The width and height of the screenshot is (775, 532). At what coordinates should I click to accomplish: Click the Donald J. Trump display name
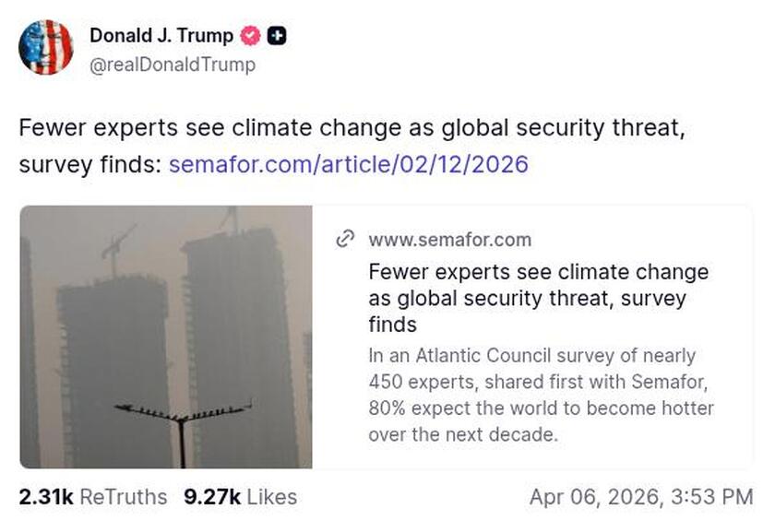click(160, 37)
